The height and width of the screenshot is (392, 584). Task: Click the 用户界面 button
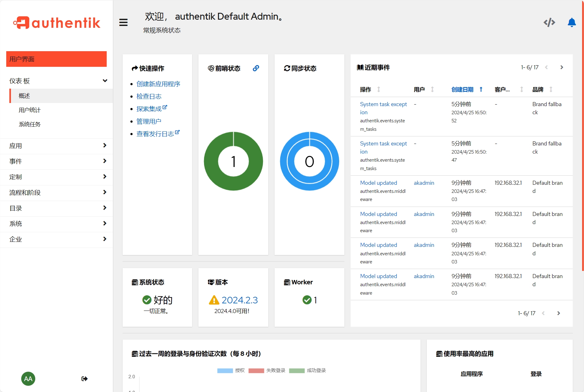pos(56,59)
